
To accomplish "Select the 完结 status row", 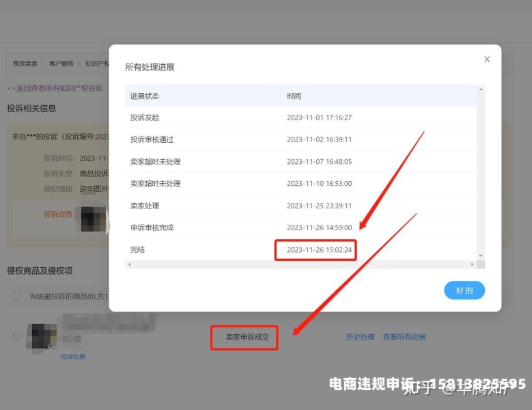I will pyautogui.click(x=300, y=250).
